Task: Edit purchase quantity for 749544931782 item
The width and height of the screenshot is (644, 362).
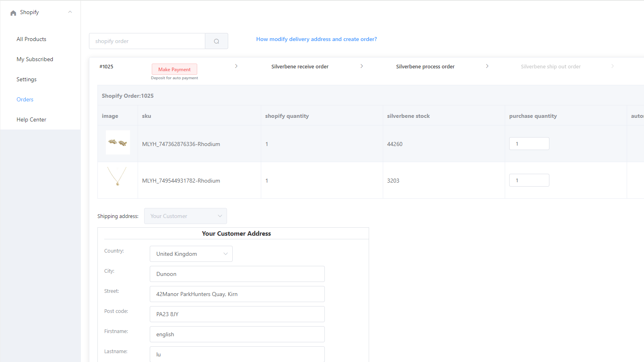Action: [529, 180]
